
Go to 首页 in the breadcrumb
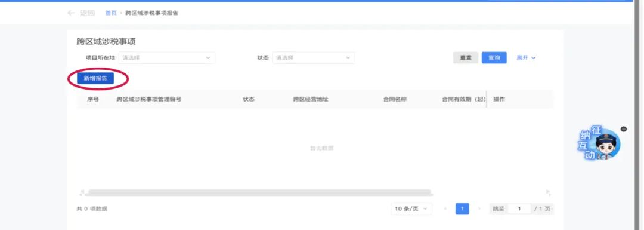click(111, 13)
